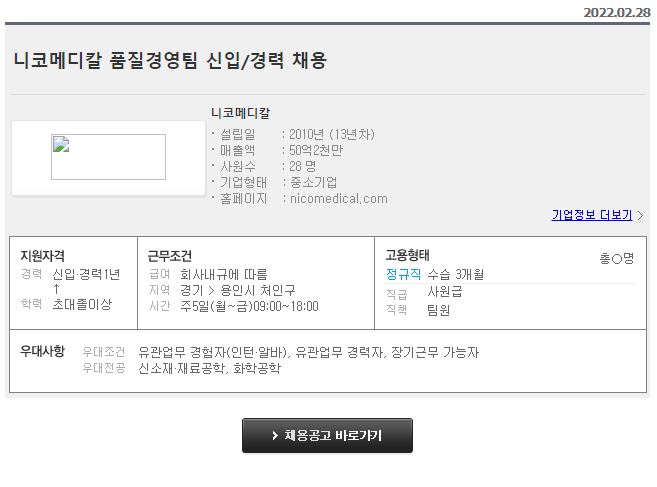Click the job title 니코메디칼 품질경영팀 신입/경력 채용
Screen dimensions: 657x487
click(170, 60)
